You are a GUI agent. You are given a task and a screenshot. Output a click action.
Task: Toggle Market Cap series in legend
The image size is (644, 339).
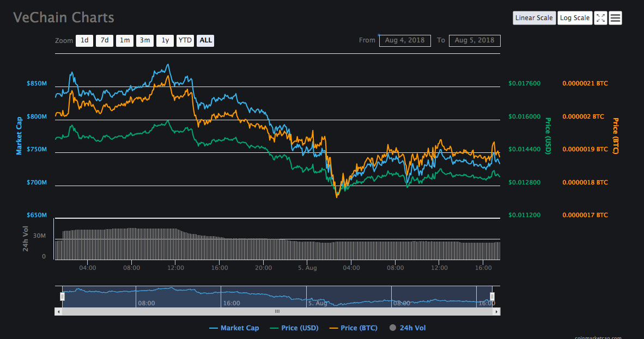pyautogui.click(x=234, y=328)
